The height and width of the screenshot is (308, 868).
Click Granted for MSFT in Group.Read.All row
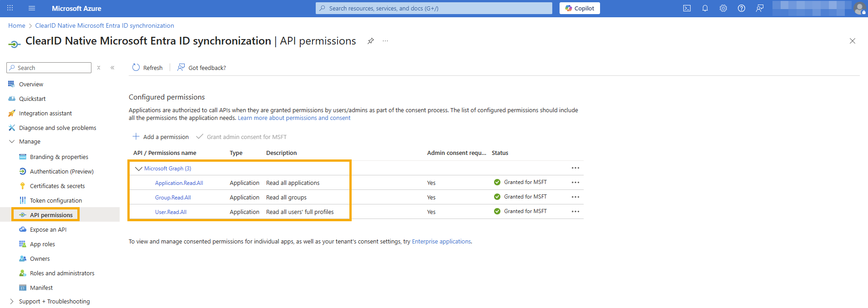point(525,197)
